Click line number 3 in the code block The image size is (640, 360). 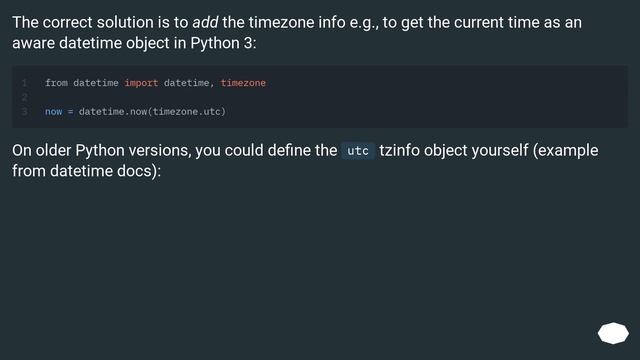pyautogui.click(x=24, y=111)
